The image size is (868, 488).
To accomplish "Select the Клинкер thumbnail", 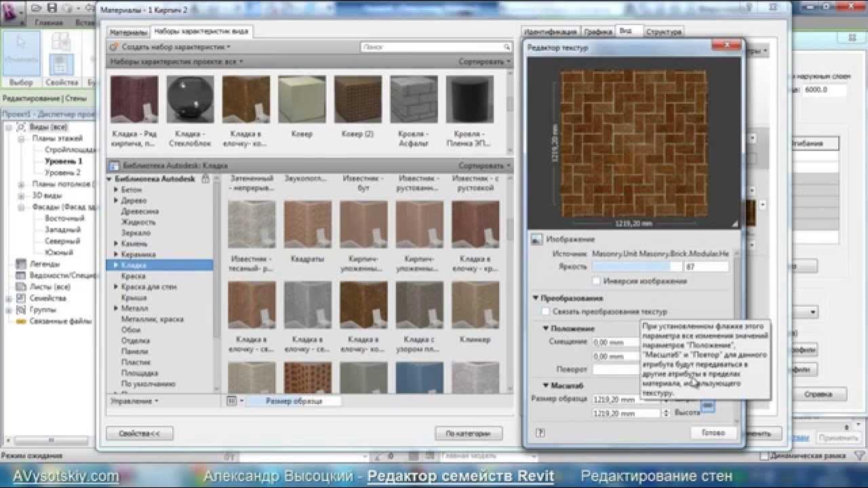I will (475, 306).
